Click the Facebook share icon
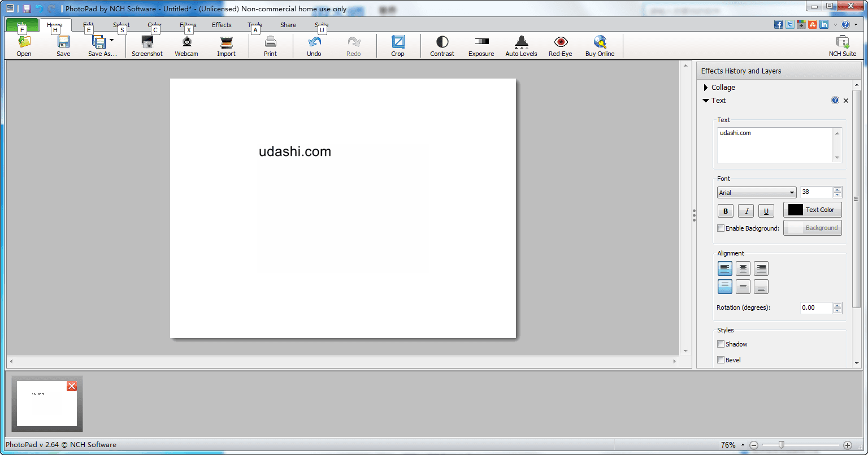Viewport: 868px width, 455px height. [x=779, y=24]
